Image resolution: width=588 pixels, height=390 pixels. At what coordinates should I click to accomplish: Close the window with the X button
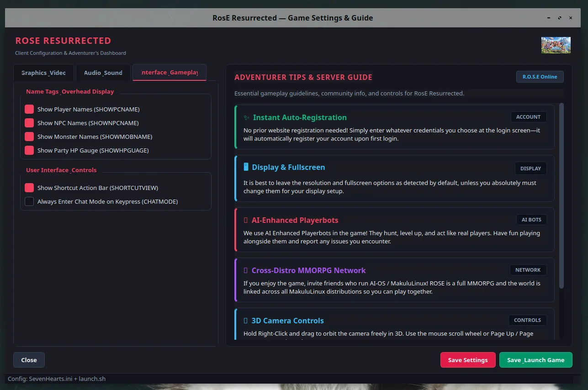coord(571,18)
